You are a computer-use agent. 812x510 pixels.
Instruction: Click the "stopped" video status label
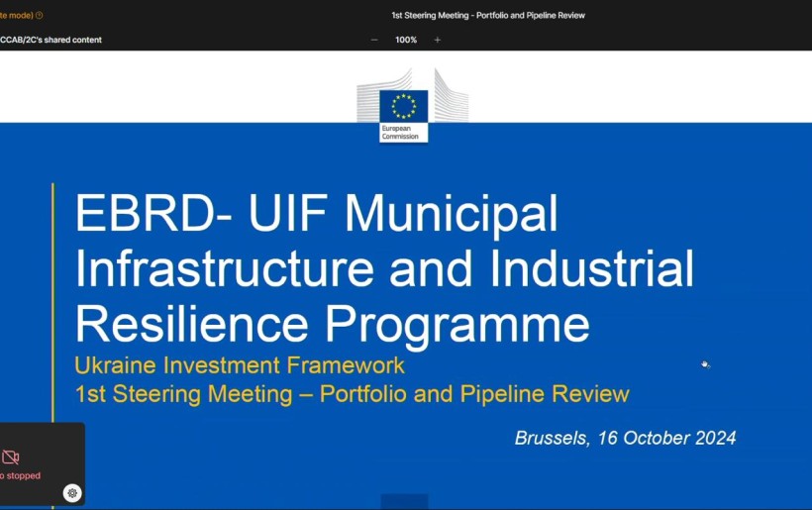click(21, 475)
